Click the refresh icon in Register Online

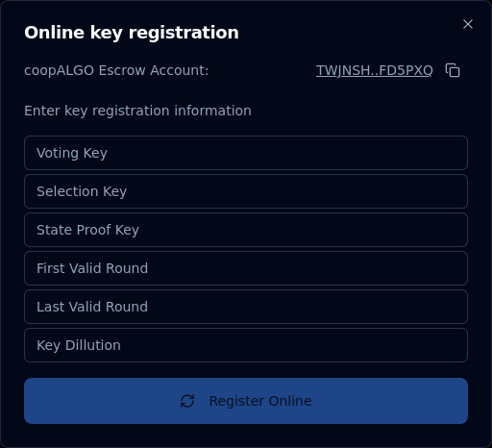point(187,401)
